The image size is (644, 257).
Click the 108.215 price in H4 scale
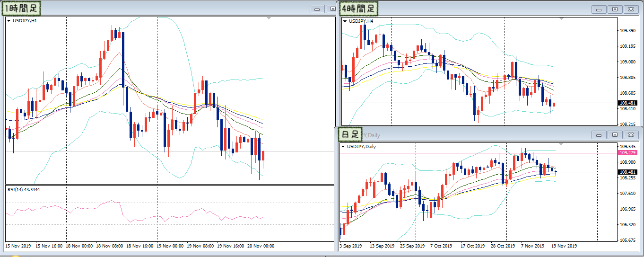tap(627, 124)
